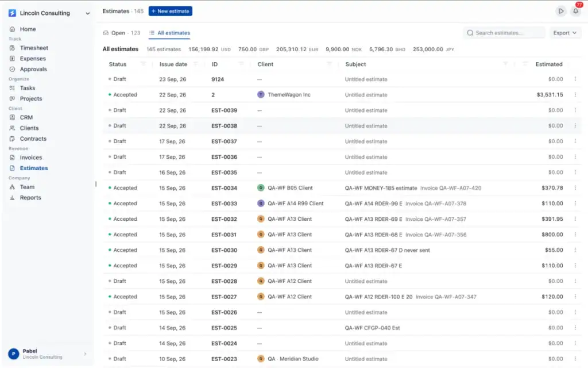Image resolution: width=588 pixels, height=368 pixels.
Task: Open row actions for estimate EST-0039
Action: tap(575, 110)
